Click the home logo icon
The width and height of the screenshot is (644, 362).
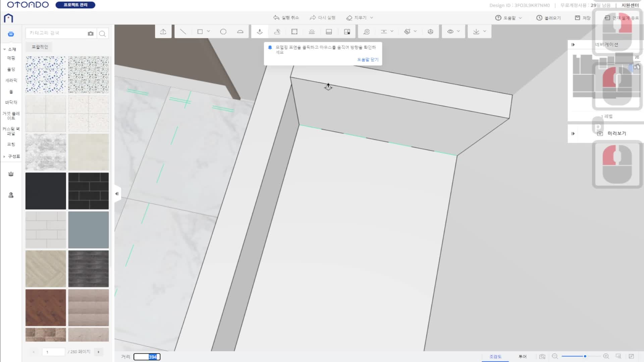point(8,18)
